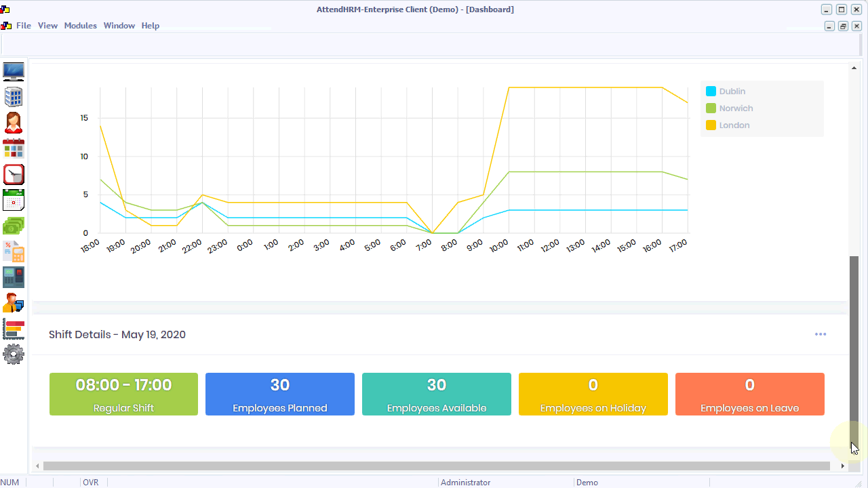Restore the inner Dashboard child window

(843, 26)
